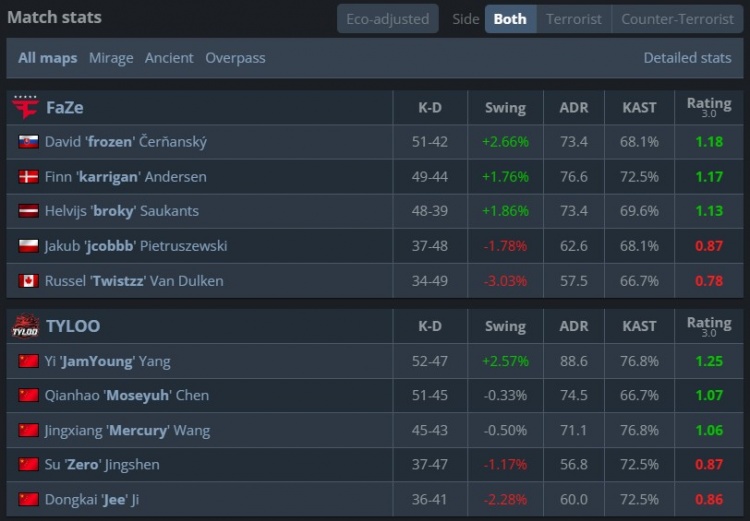Click the Canada flag beside Twistzz
The width and height of the screenshot is (750, 521).
(28, 281)
